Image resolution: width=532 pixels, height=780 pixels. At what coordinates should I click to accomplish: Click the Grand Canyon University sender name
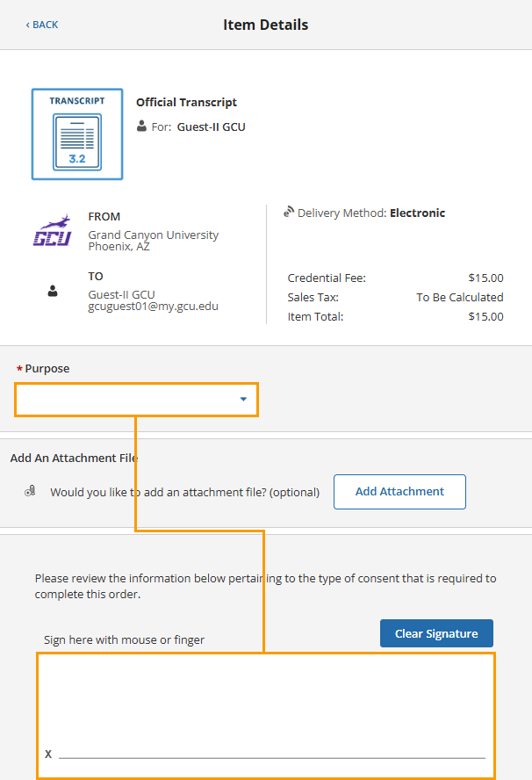coord(153,235)
